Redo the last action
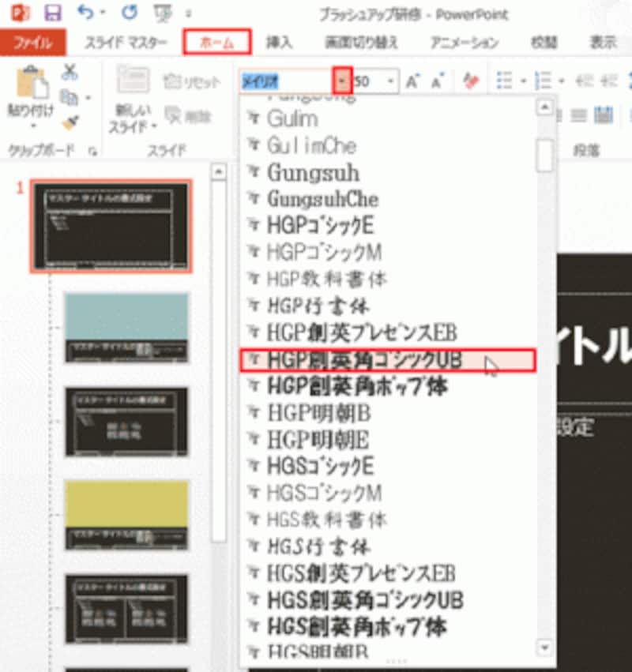 129,13
